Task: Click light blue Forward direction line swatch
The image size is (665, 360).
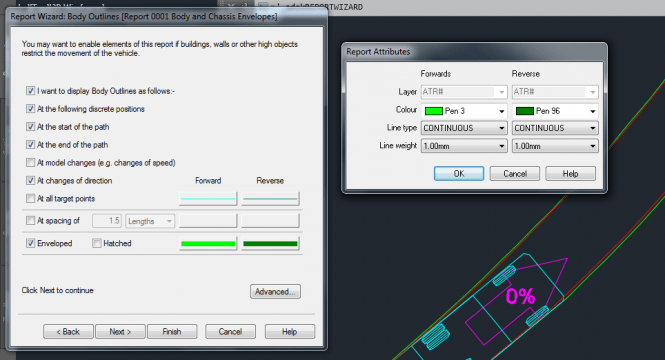Action: point(208,198)
